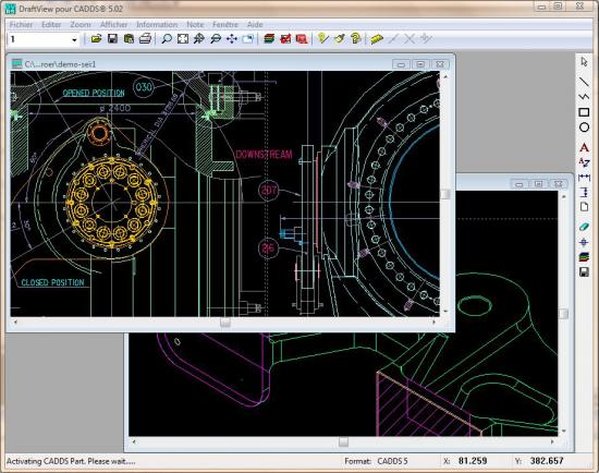Select the horizontal dimension tool

click(584, 177)
